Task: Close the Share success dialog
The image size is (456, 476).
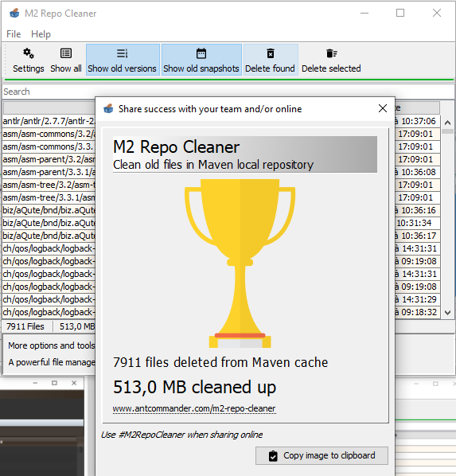Action: [x=383, y=108]
